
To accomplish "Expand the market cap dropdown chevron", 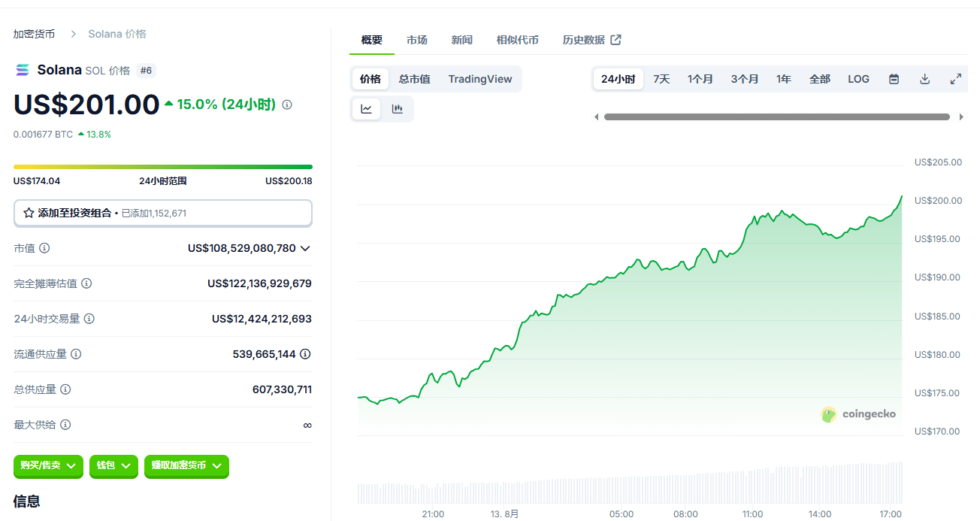I will coord(305,248).
